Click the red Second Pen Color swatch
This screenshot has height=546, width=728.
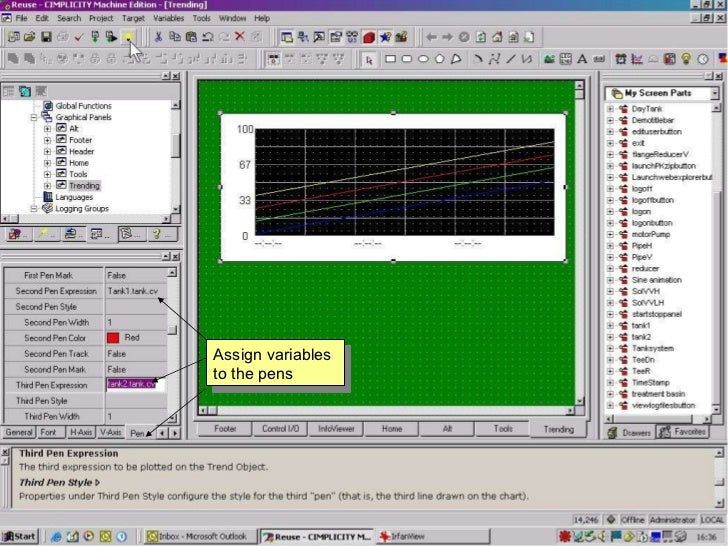pyautogui.click(x=113, y=338)
